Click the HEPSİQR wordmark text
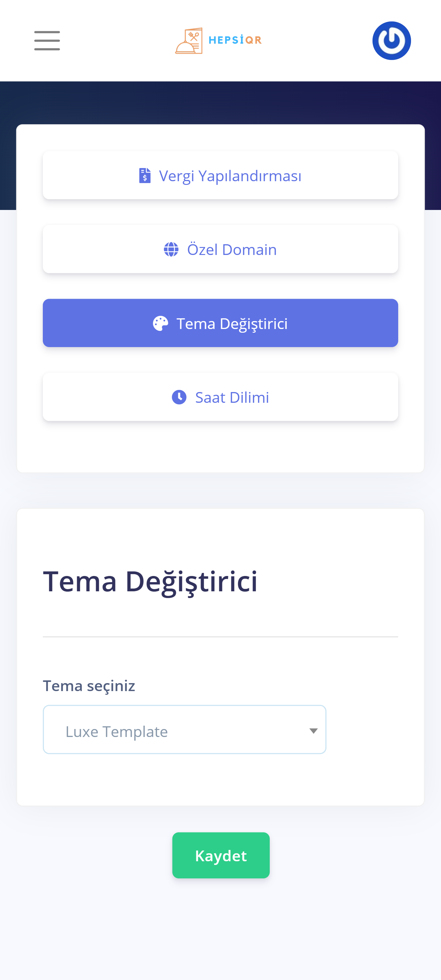 click(235, 40)
